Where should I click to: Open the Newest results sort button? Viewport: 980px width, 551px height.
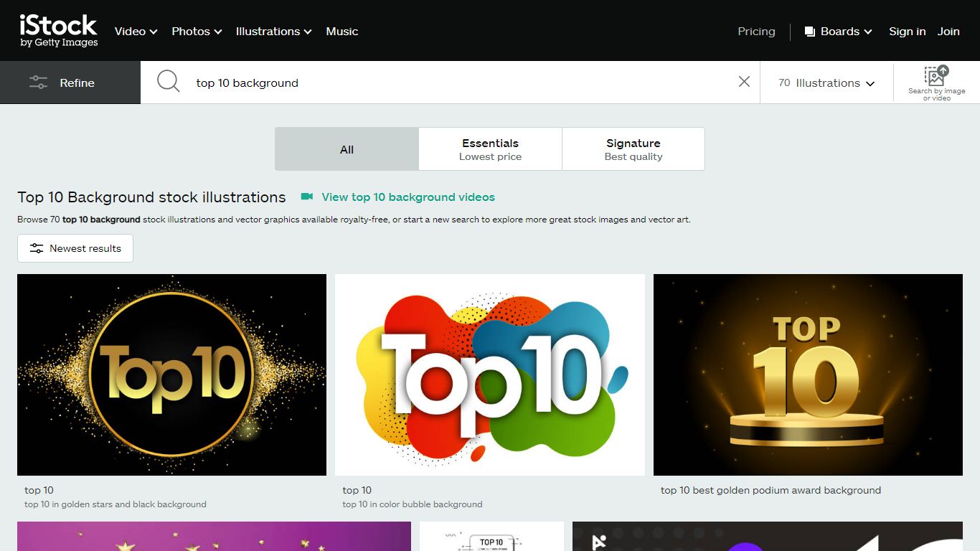pyautogui.click(x=75, y=248)
